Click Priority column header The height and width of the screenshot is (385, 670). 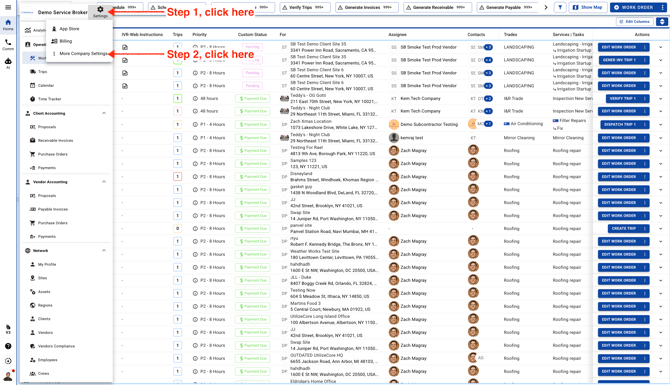point(200,35)
